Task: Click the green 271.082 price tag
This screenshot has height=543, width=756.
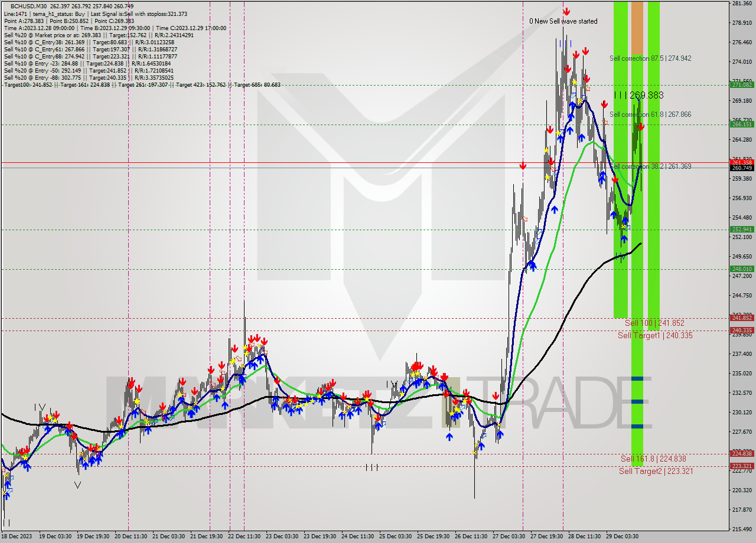Action: tap(742, 85)
